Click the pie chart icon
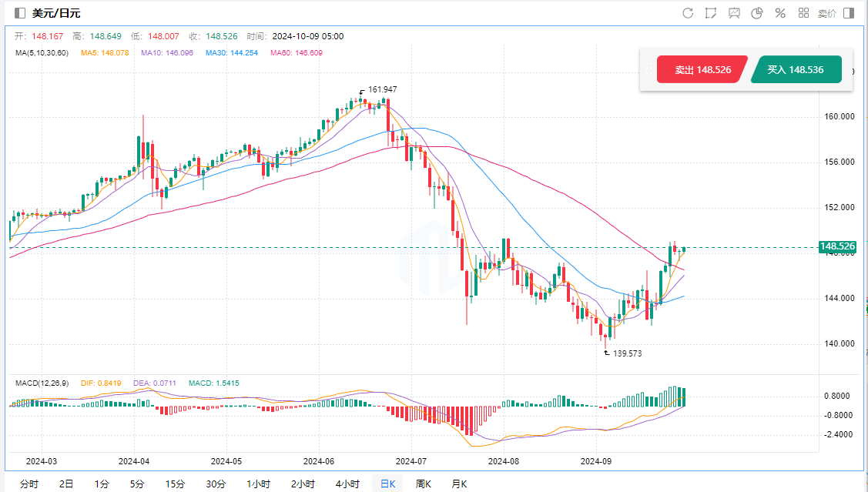Viewport: 868px width, 492px height. (757, 13)
